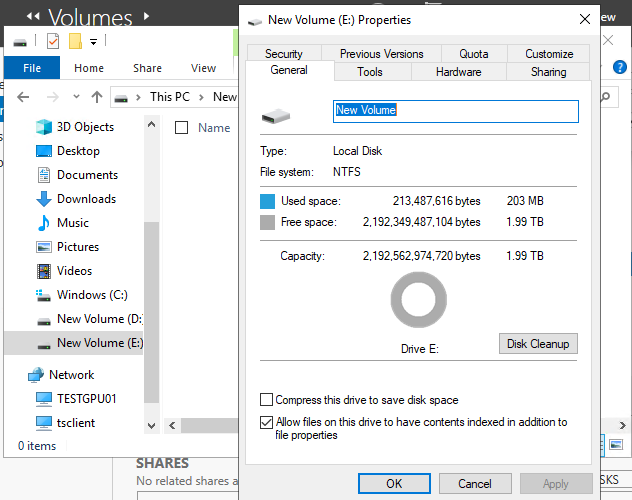632x500 pixels.
Task: Click the TESTGPU01 computer icon
Action: point(44,399)
